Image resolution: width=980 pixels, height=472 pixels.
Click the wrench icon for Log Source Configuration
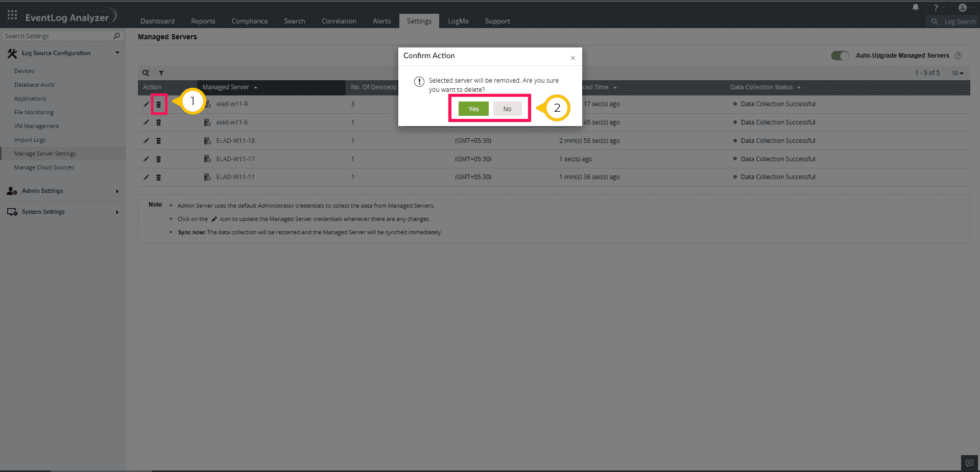click(x=12, y=53)
